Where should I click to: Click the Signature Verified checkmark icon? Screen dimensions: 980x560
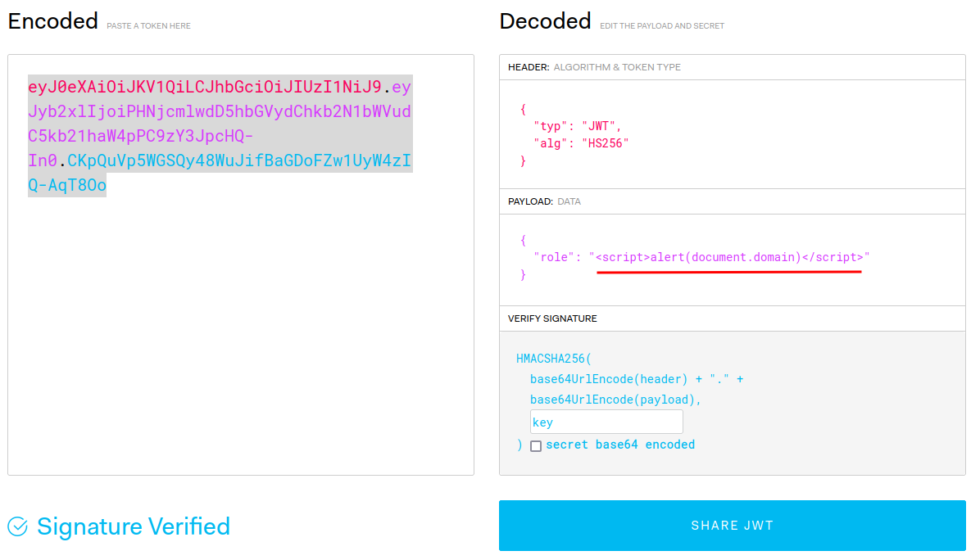(17, 526)
